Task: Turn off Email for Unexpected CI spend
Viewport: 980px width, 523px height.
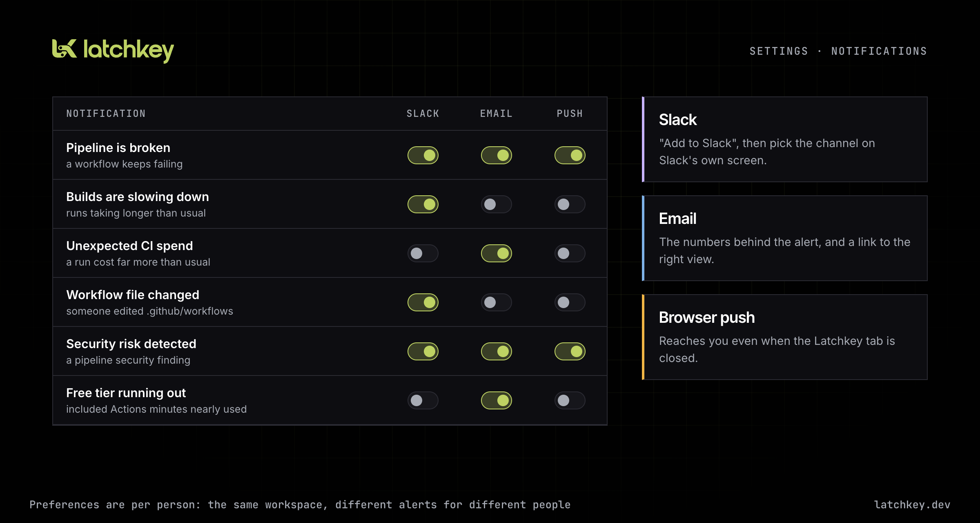Action: tap(497, 253)
